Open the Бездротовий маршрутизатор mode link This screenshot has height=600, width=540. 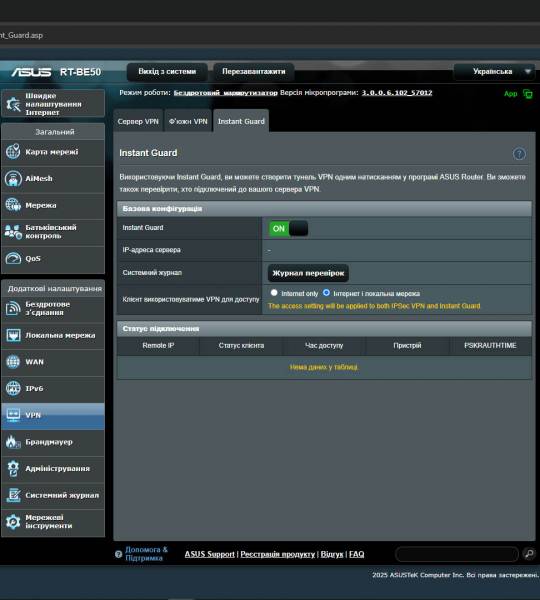point(226,93)
